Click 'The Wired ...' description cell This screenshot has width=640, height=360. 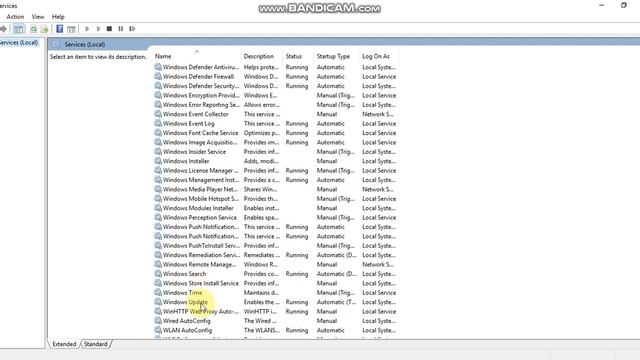[260, 320]
